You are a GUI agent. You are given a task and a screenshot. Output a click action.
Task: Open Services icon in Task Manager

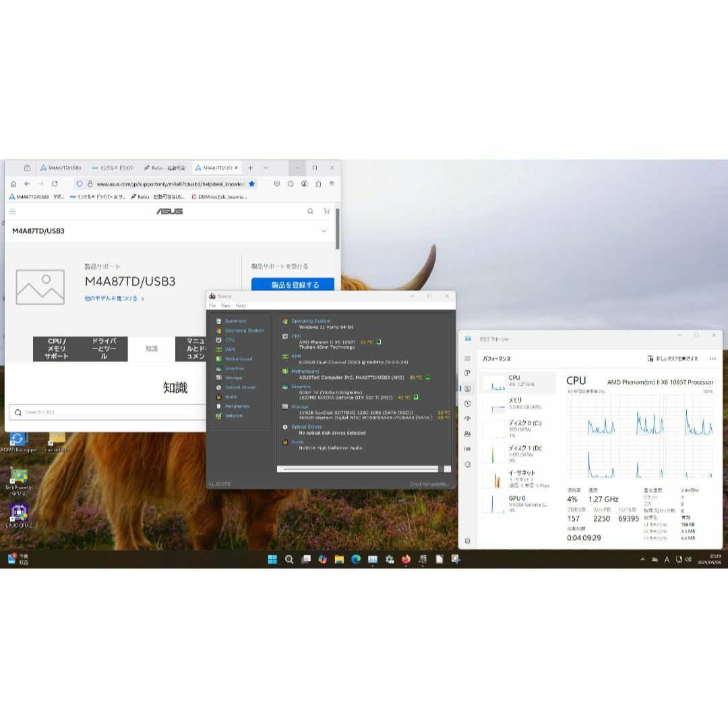[468, 464]
